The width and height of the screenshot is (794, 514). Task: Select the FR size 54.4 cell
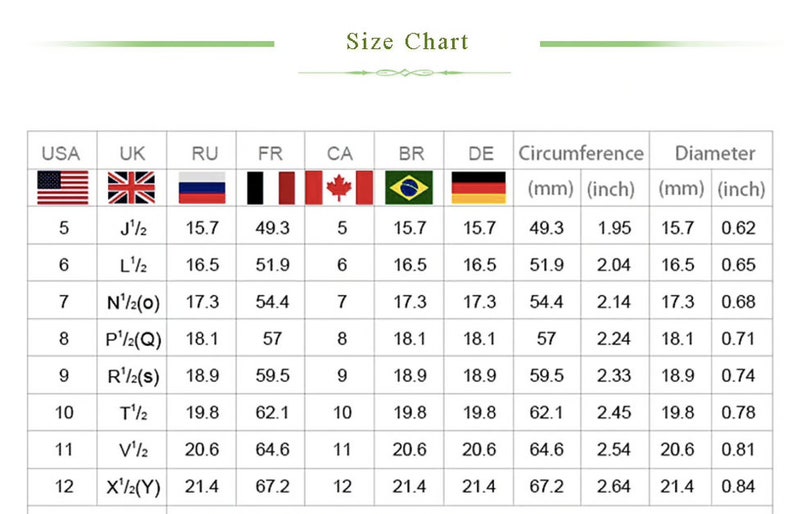tap(272, 302)
